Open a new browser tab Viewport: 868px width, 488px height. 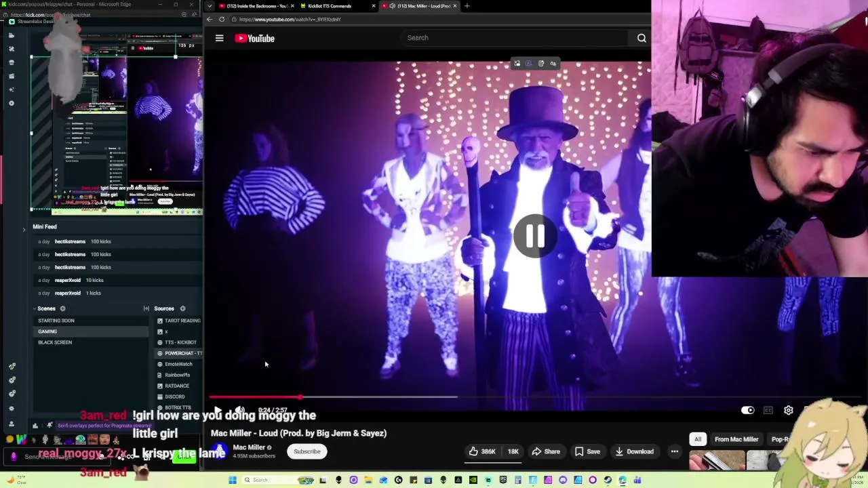[x=467, y=6]
